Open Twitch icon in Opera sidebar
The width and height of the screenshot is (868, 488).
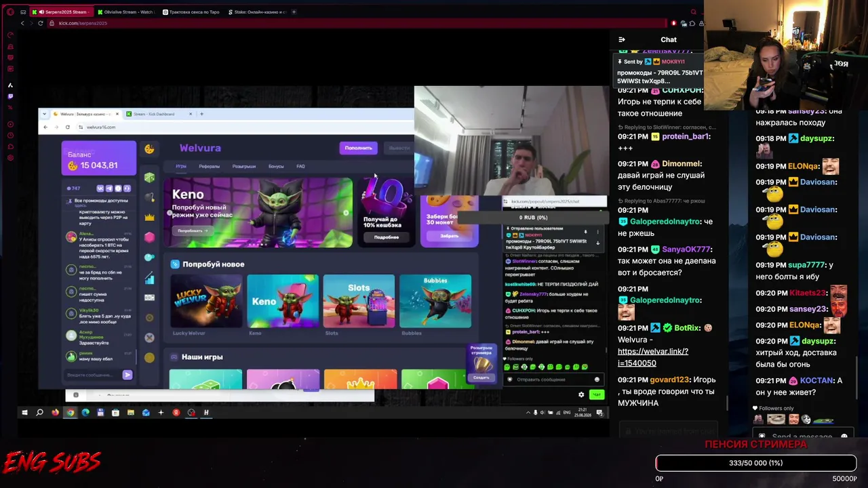point(10,96)
